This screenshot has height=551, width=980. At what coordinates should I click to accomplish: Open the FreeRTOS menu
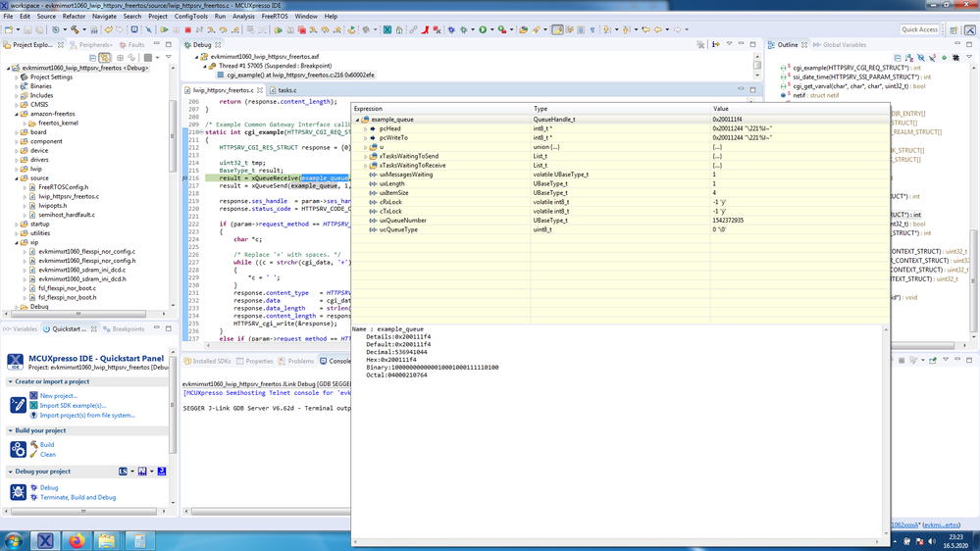pyautogui.click(x=275, y=17)
